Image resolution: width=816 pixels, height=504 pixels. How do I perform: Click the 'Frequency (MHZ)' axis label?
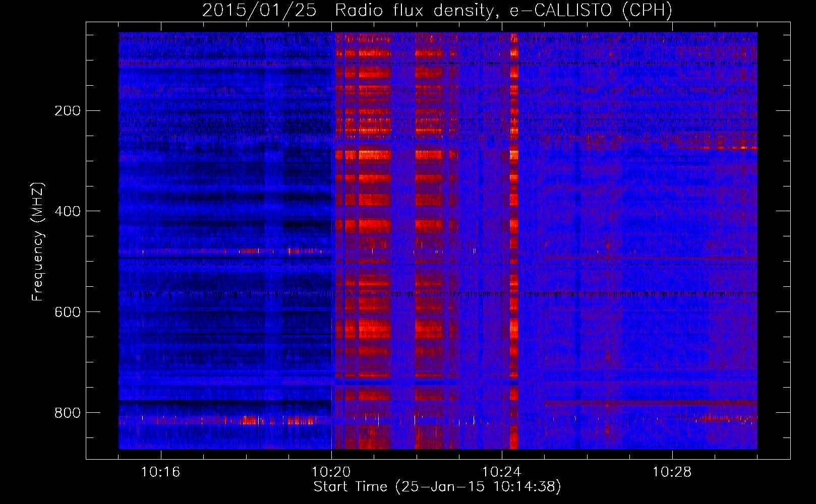38,241
